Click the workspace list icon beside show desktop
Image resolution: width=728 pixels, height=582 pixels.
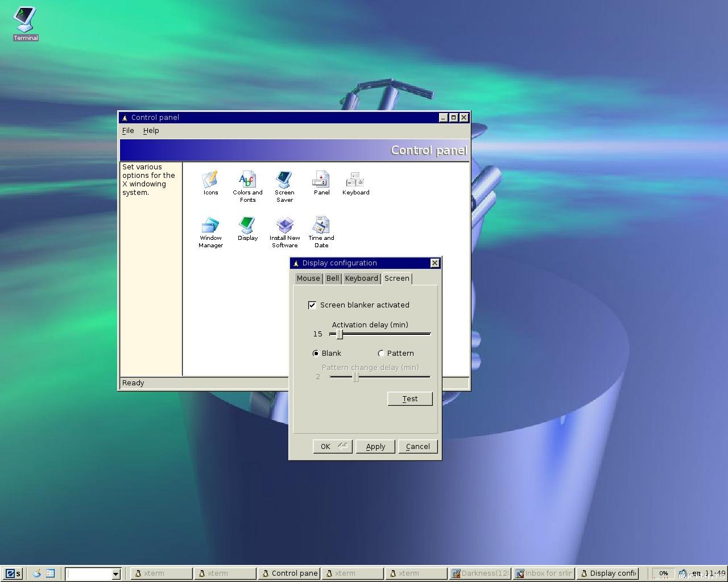(x=50, y=573)
